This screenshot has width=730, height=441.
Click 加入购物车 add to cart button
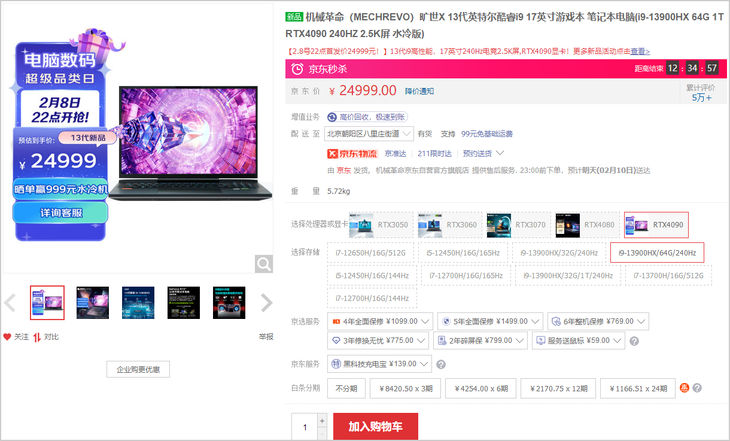375,426
